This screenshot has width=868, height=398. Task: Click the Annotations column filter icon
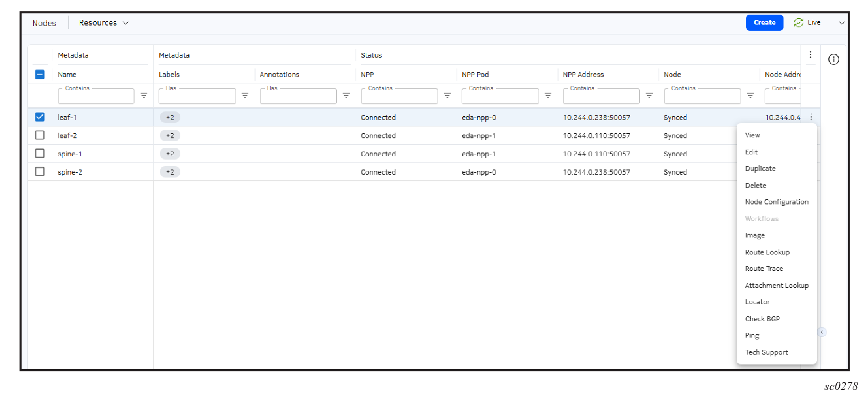coord(346,96)
